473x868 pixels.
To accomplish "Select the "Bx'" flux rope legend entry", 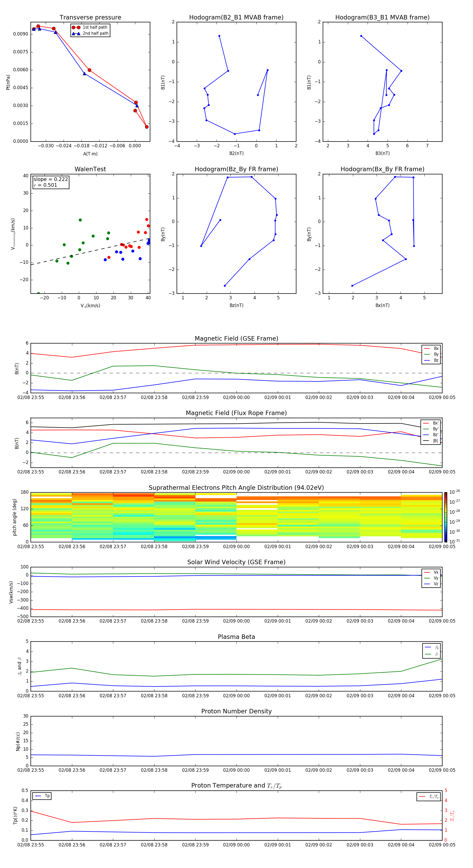I will point(431,423).
